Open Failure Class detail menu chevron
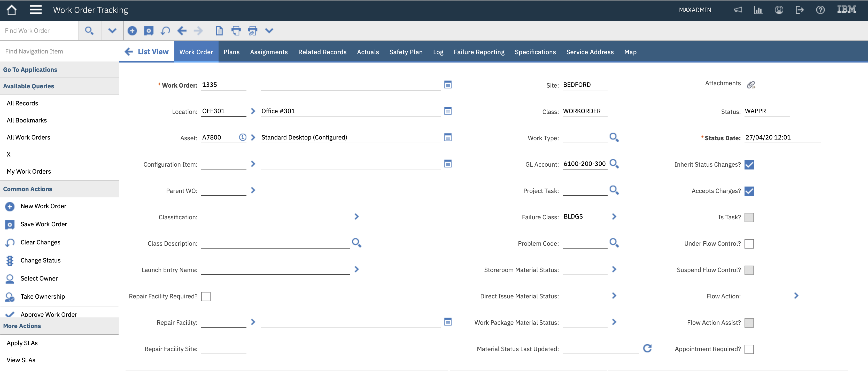Image resolution: width=868 pixels, height=371 pixels. coord(614,217)
